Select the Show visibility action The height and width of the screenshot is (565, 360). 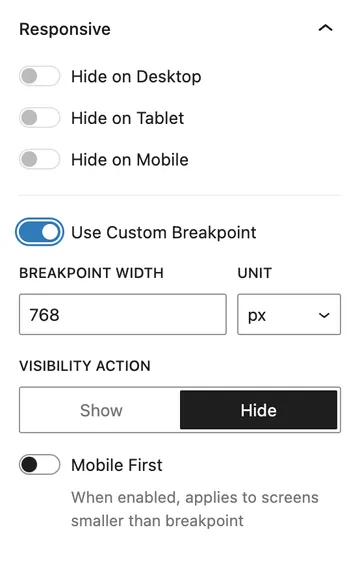point(101,410)
